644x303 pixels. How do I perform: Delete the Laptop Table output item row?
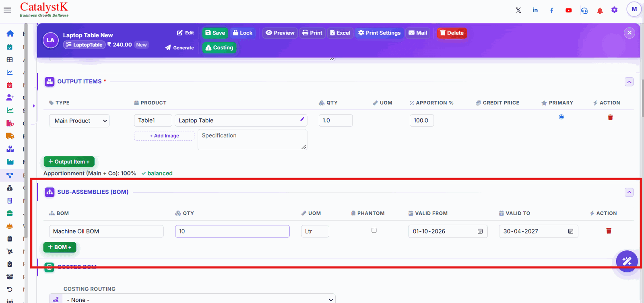(610, 117)
